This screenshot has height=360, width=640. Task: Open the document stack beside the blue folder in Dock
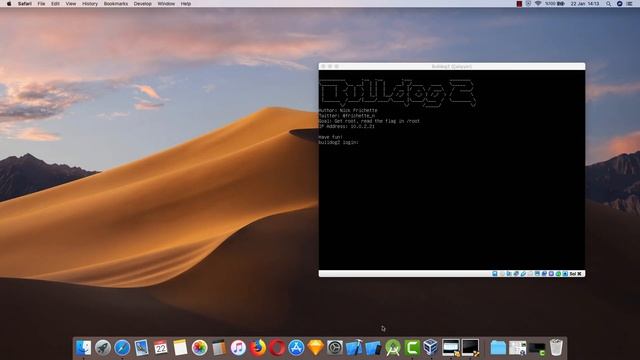[x=517, y=348]
